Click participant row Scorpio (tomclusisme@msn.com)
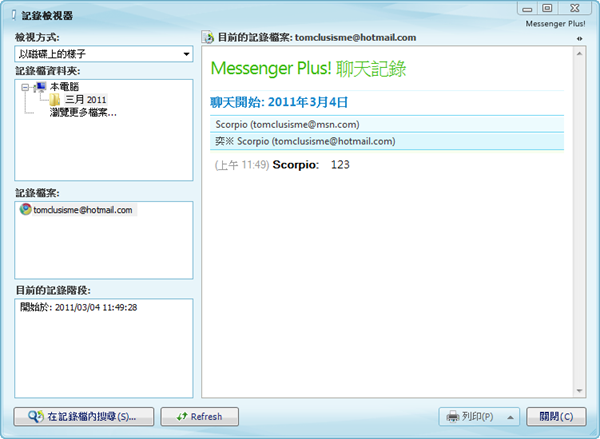Viewport: 600px width, 439px height. [387, 124]
